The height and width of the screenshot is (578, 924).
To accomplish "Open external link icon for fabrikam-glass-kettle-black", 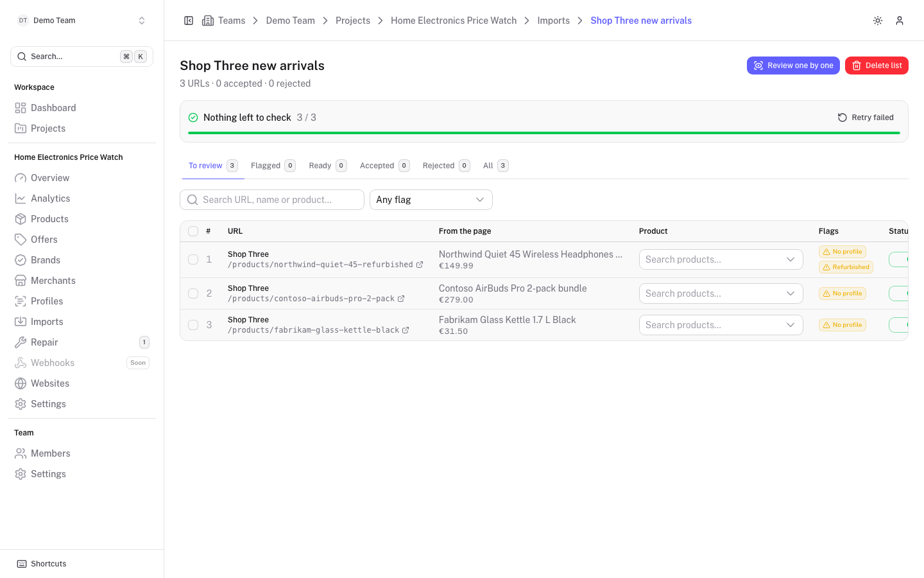I will click(x=406, y=330).
